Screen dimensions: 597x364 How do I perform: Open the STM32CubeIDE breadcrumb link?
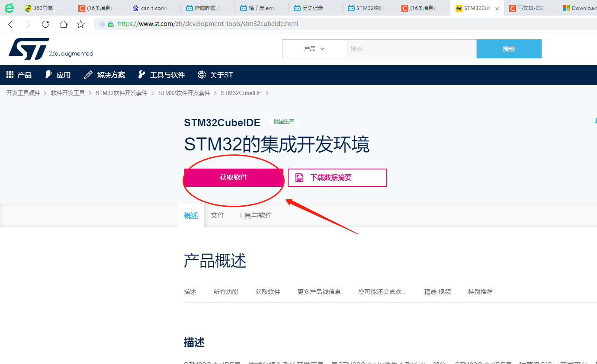click(x=241, y=93)
